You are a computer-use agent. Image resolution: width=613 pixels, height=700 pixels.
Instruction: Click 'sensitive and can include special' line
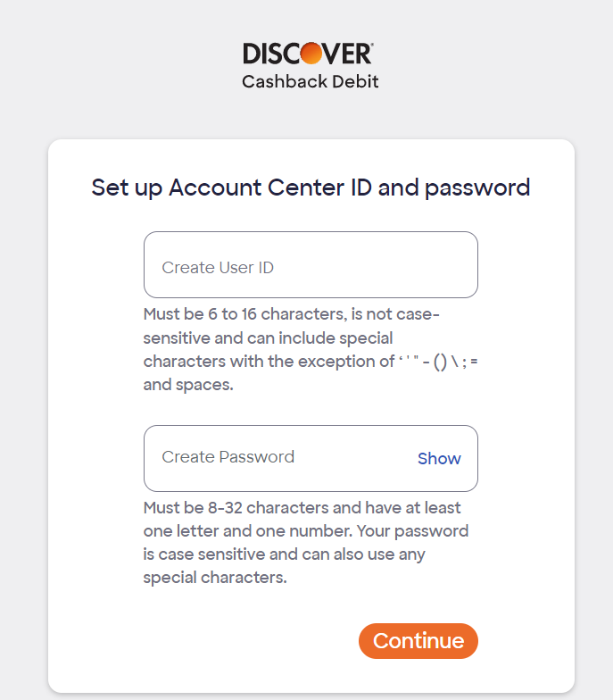pyautogui.click(x=268, y=338)
